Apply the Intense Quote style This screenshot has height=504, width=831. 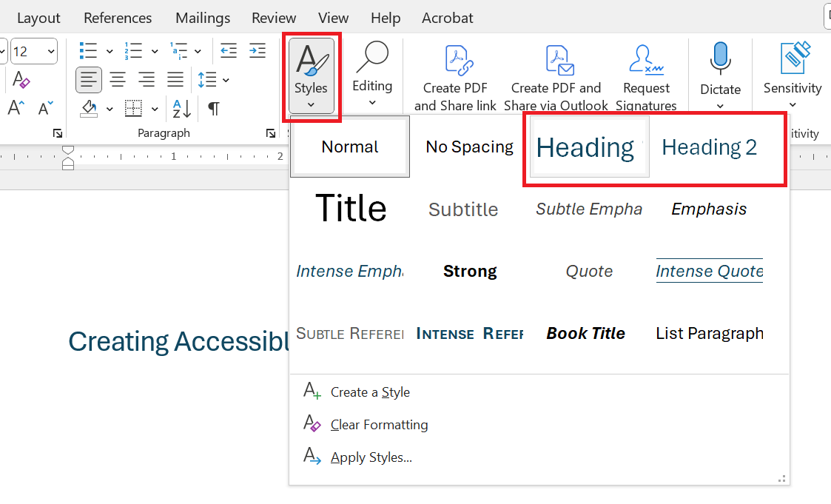pos(709,272)
